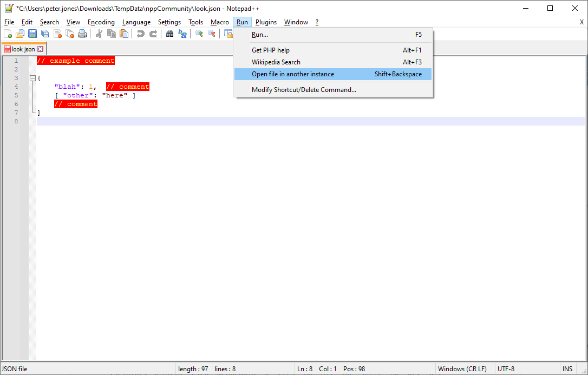588x375 pixels.
Task: Open Find with the binoculars icon
Action: (x=170, y=34)
